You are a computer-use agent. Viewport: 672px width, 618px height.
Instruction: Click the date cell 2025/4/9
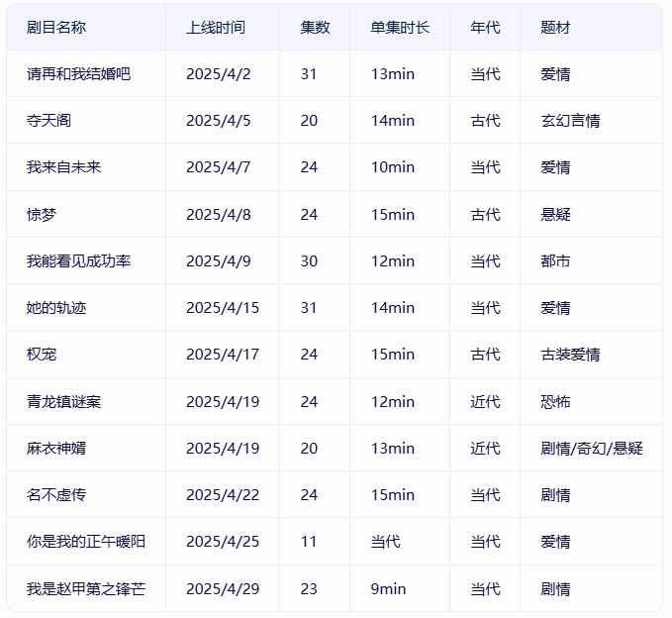[218, 260]
